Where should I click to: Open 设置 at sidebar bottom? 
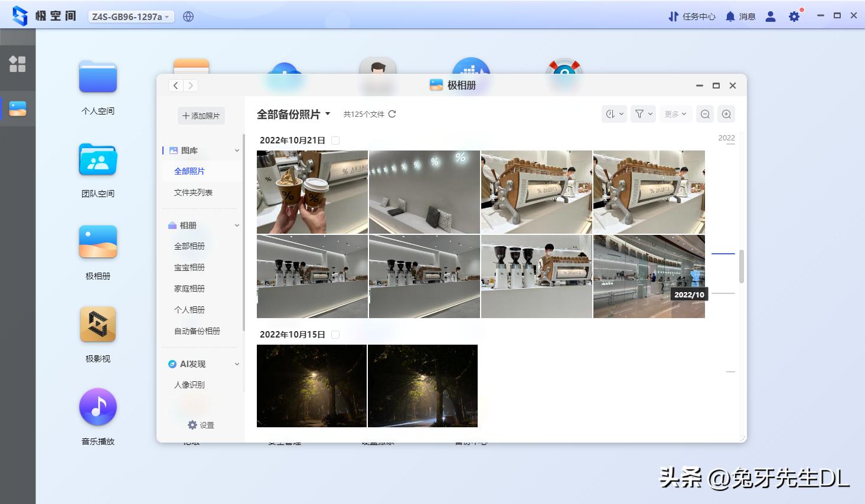point(201,425)
